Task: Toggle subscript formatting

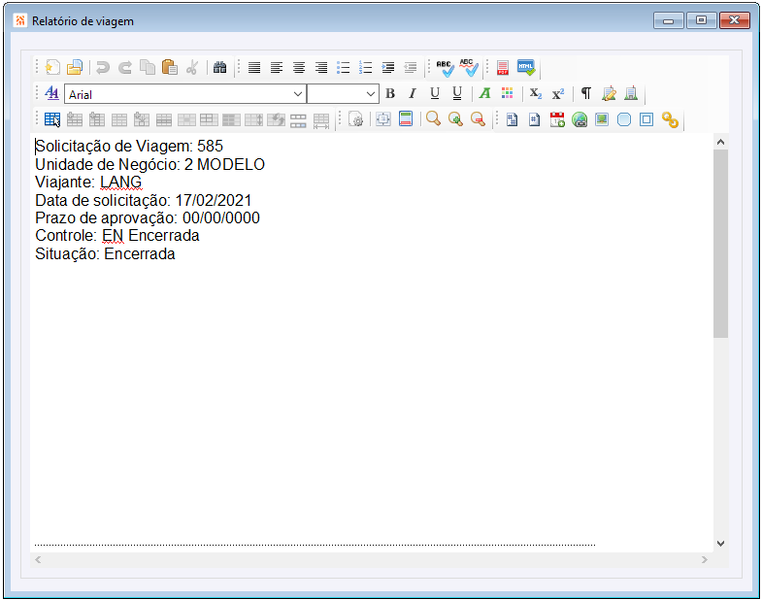Action: [x=536, y=93]
